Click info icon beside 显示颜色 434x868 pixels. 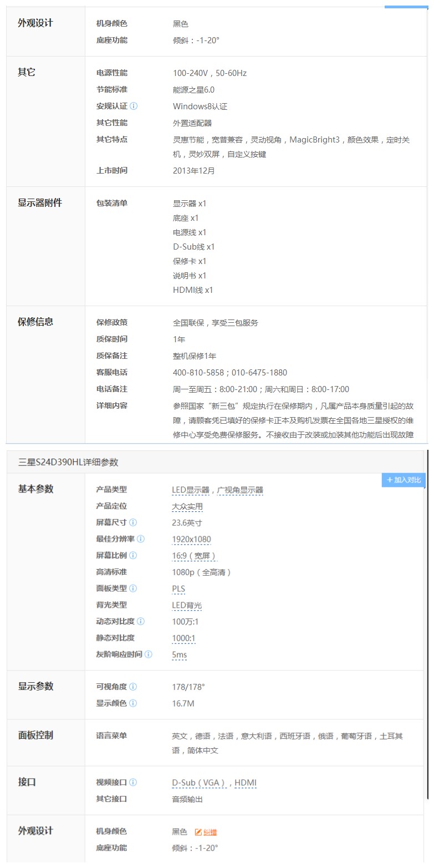133,703
